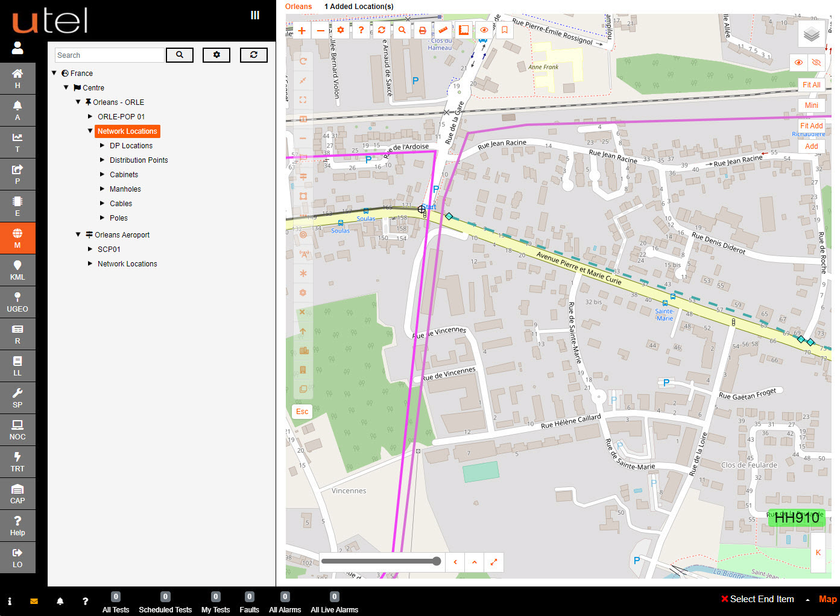Screen dimensions: 840x616
Task: Click the show-all eye icon under layers
Action: pos(798,62)
